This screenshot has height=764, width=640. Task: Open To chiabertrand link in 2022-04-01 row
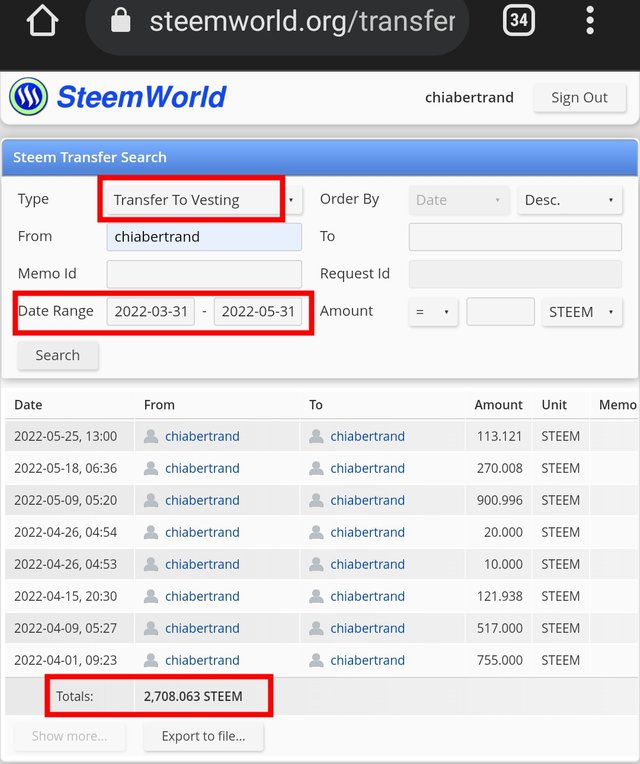pos(367,660)
